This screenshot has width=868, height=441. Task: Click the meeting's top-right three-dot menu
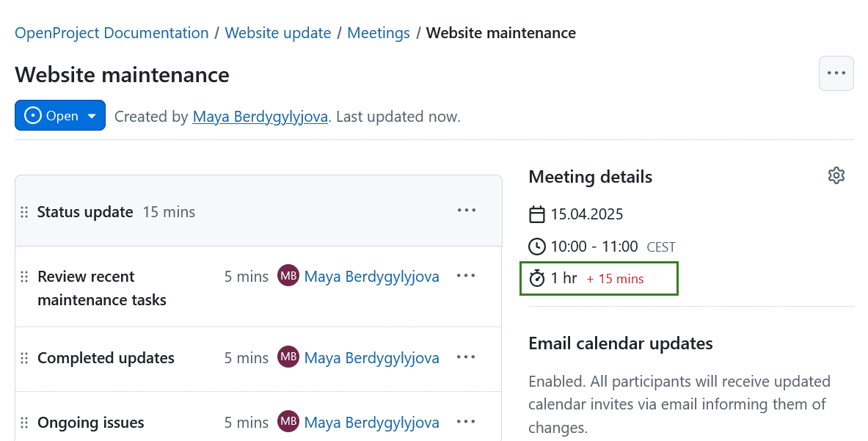[x=836, y=73]
